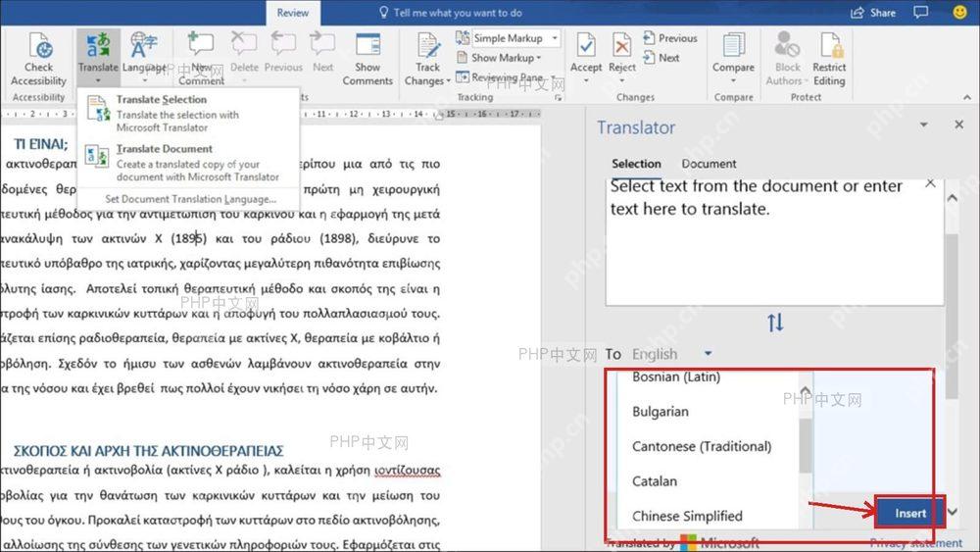
Task: Switch to the Document tab in Translator
Action: (x=709, y=163)
